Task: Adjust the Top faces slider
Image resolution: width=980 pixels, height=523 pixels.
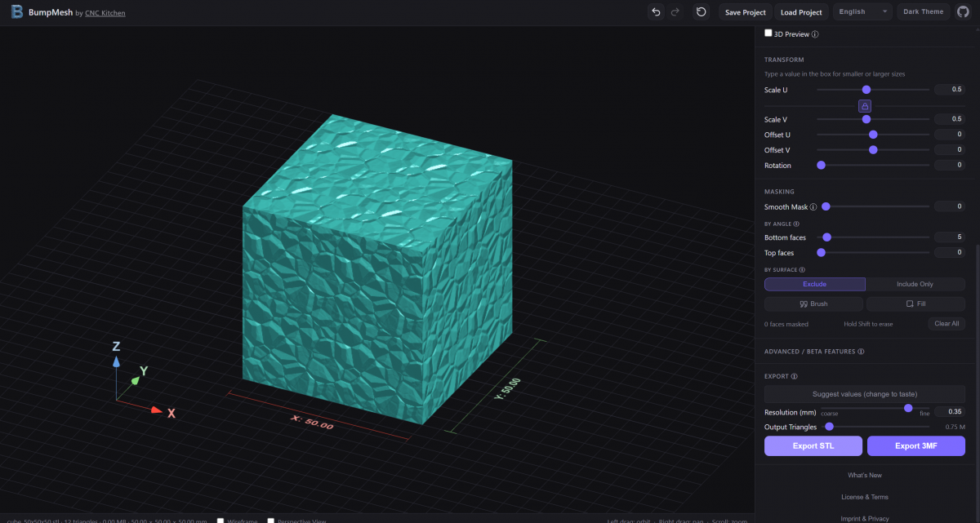Action: (x=873, y=253)
